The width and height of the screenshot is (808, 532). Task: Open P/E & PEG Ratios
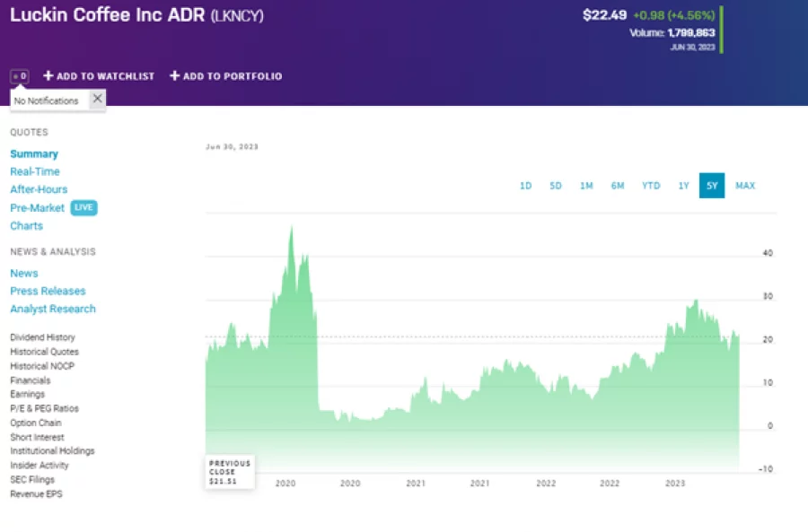[44, 408]
